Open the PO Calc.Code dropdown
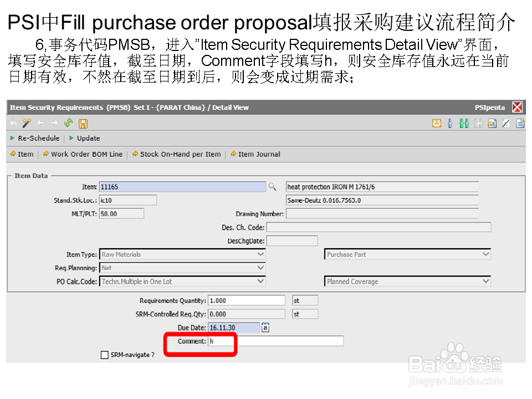 (x=260, y=281)
